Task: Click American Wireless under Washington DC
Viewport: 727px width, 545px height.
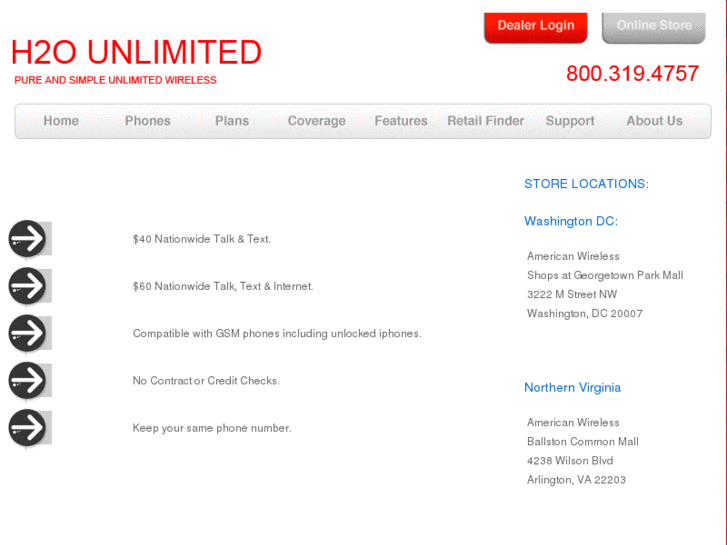Action: (573, 256)
